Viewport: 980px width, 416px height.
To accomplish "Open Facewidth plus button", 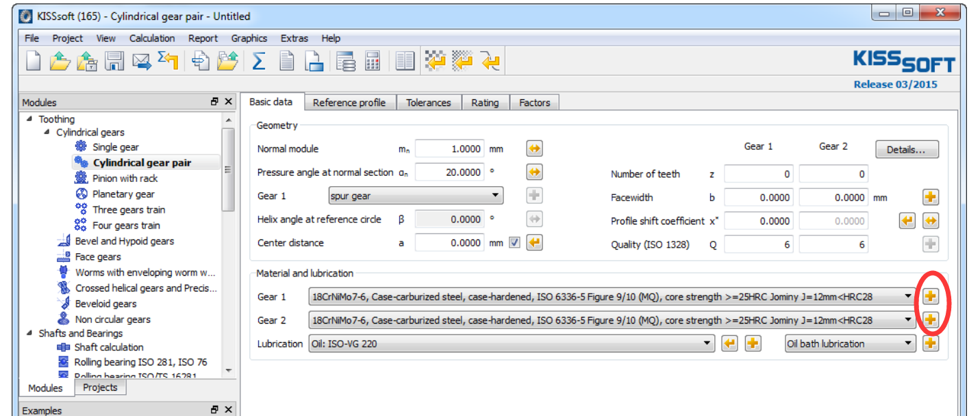I will click(930, 197).
